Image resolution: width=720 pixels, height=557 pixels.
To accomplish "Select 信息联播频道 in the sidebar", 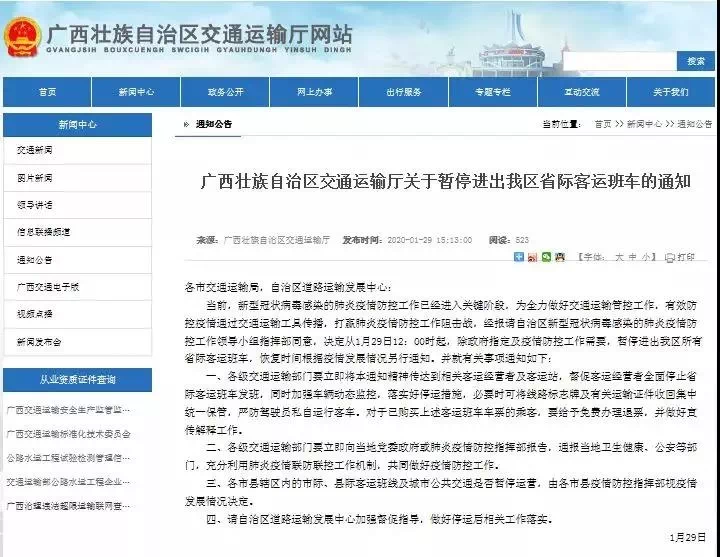I will tap(78, 232).
